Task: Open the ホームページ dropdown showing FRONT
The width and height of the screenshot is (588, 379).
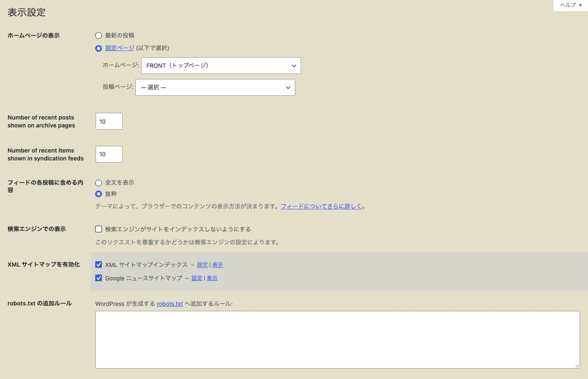Action: tap(221, 66)
